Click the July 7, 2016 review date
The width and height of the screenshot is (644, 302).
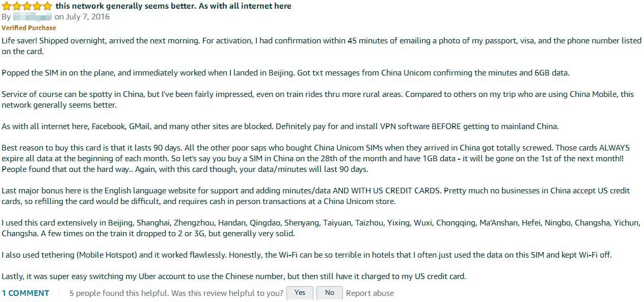pyautogui.click(x=87, y=17)
